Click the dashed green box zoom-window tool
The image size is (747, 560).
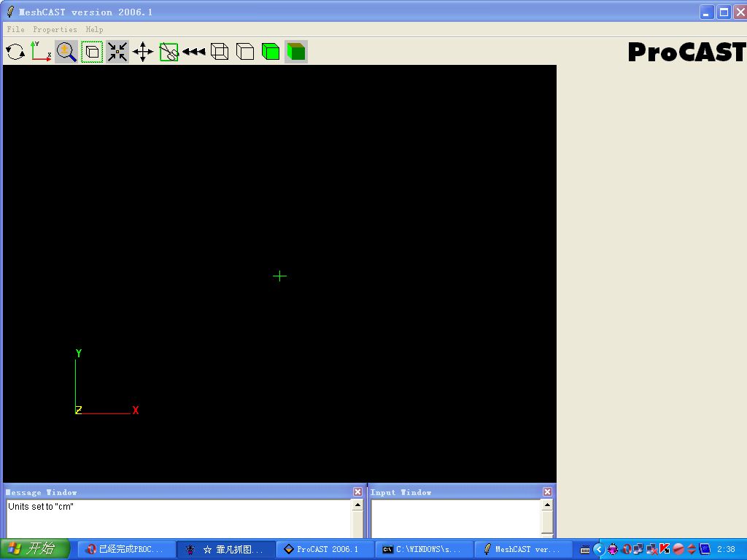pyautogui.click(x=92, y=52)
